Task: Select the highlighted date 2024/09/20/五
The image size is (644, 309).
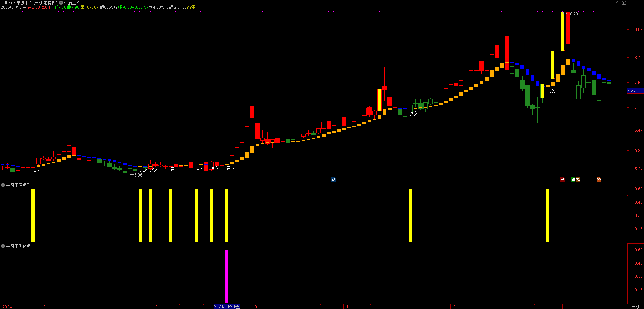Action: [227, 307]
